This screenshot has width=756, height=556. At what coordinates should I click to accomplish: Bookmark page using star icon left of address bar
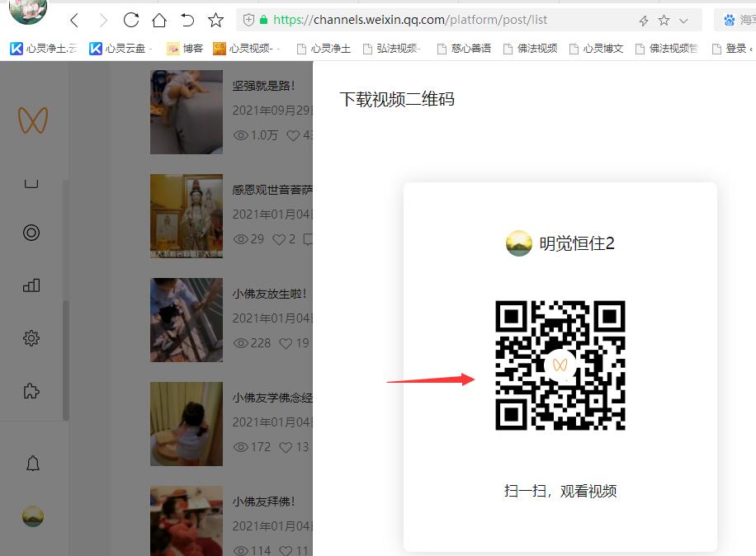pyautogui.click(x=215, y=20)
